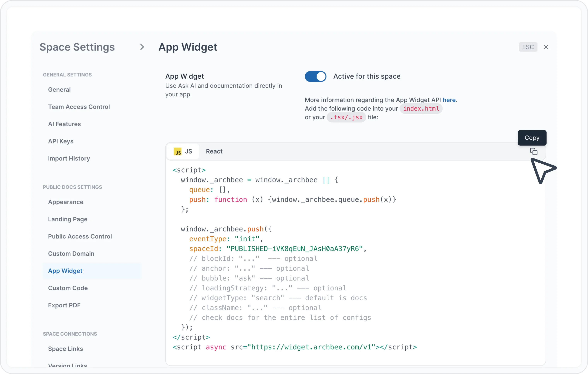Viewport: 588px width, 374px height.
Task: Toggle Active for this space switch
Action: pos(315,76)
